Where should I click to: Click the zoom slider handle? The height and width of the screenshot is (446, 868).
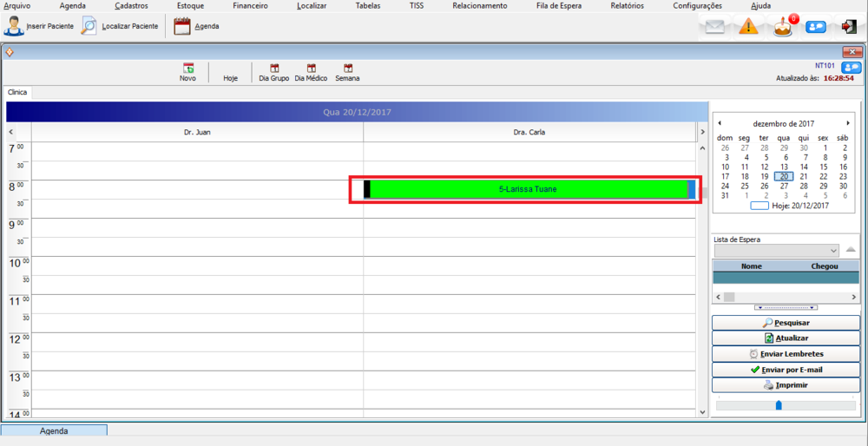point(779,405)
